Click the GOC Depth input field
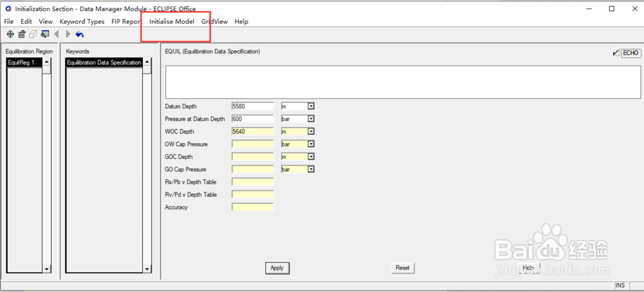 [x=252, y=157]
